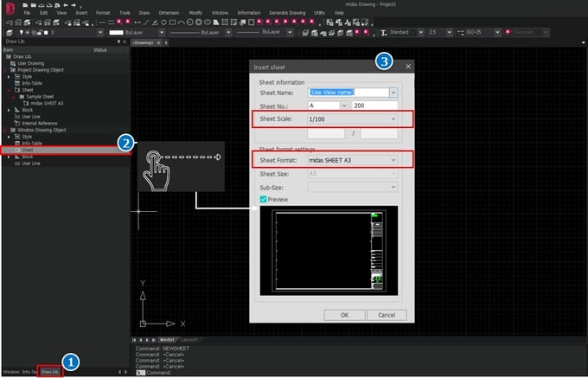Image resolution: width=588 pixels, height=378 pixels.
Task: Click the midas Drawing application logo
Action: 9,10
